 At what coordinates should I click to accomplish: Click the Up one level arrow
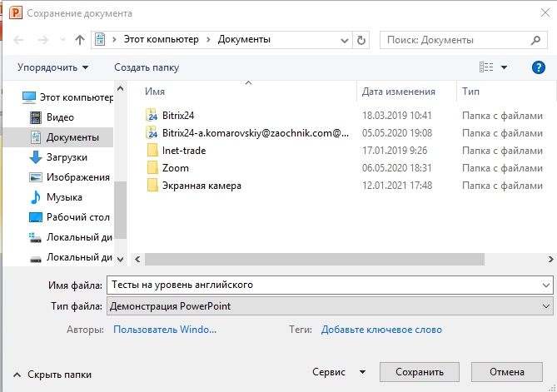80,40
